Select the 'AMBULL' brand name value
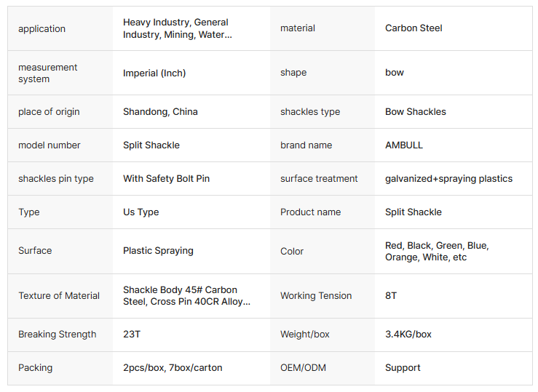This screenshot has width=538, height=392. click(404, 145)
